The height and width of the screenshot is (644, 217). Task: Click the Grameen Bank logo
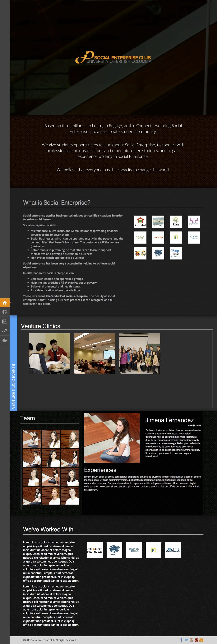140,222
